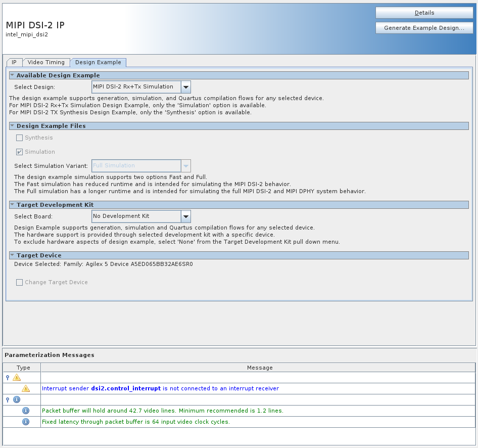Screen dimensions: 478x448
Task: Click Generate Example Design button
Action: [424, 28]
